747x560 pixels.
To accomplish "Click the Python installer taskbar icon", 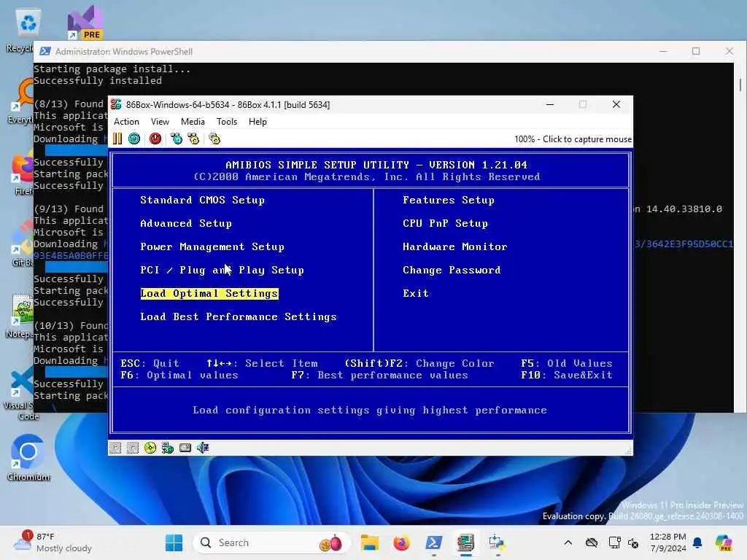I will [x=498, y=542].
